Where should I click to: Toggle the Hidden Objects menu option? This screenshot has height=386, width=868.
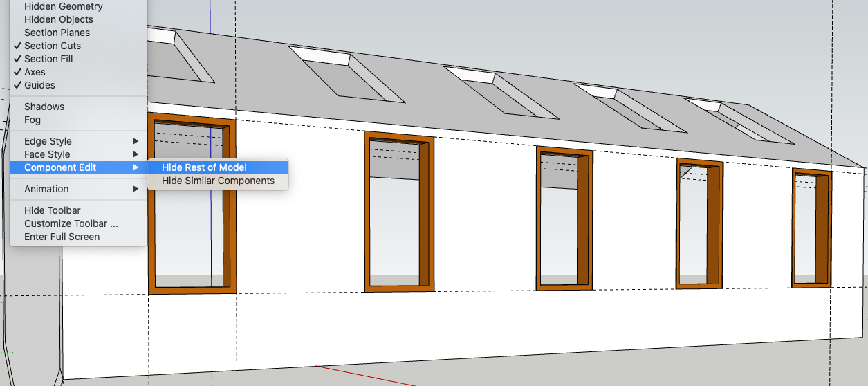point(78,19)
